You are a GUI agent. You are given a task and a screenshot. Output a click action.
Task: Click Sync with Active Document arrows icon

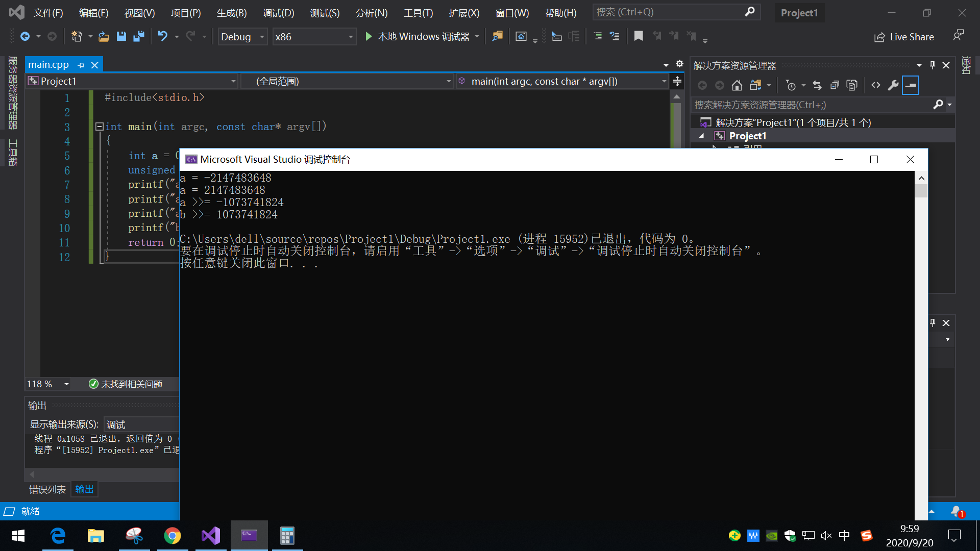[817, 85]
